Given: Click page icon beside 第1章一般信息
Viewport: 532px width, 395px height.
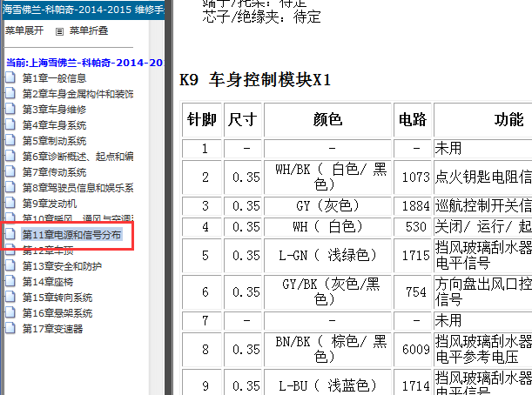Looking at the screenshot, I should (x=10, y=77).
